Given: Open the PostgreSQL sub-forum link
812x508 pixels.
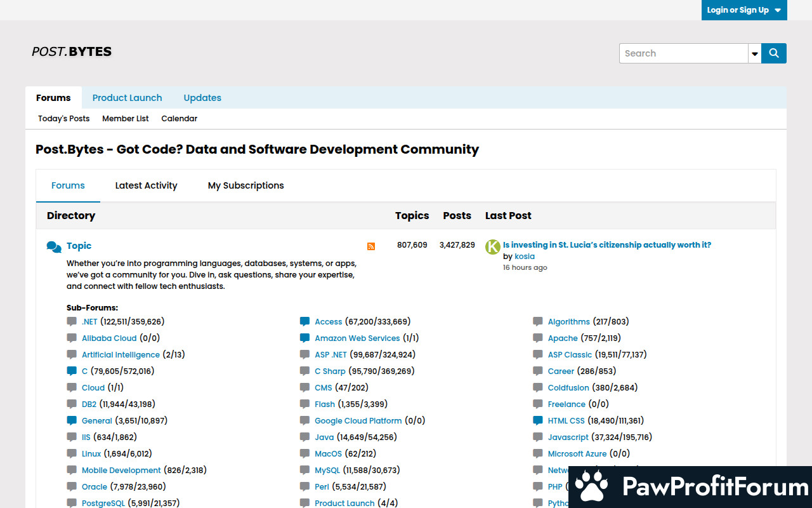Looking at the screenshot, I should click(103, 503).
